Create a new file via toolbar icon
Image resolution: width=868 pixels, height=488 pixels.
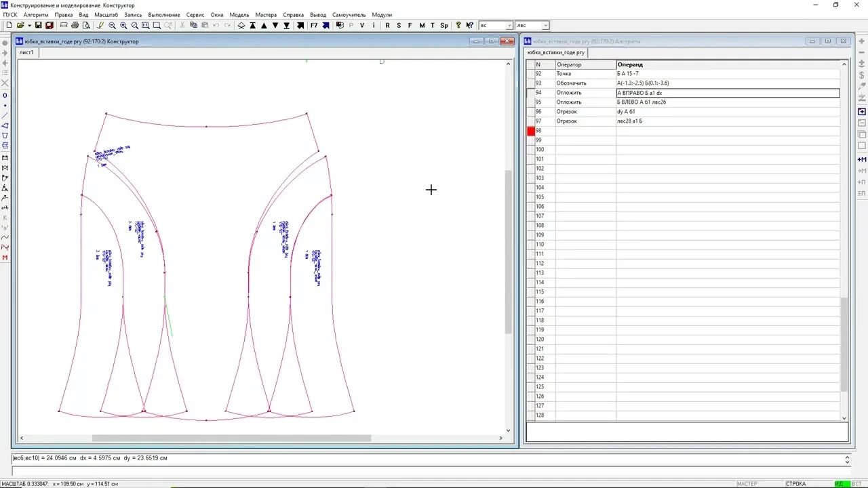9,25
